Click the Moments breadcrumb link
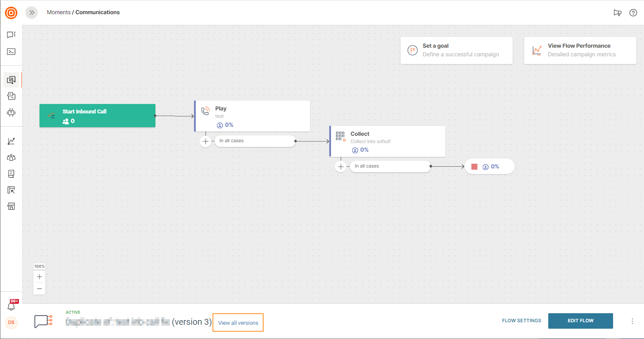This screenshot has width=644, height=339. pyautogui.click(x=58, y=12)
